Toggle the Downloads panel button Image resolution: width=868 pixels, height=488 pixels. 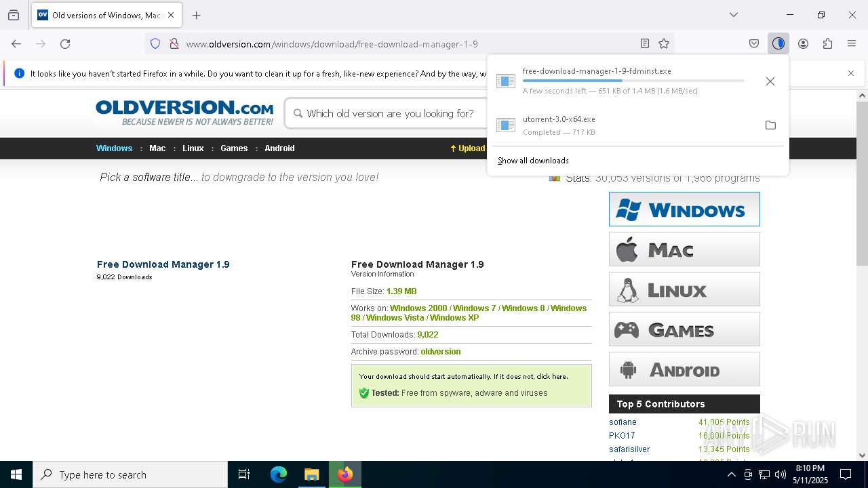778,43
